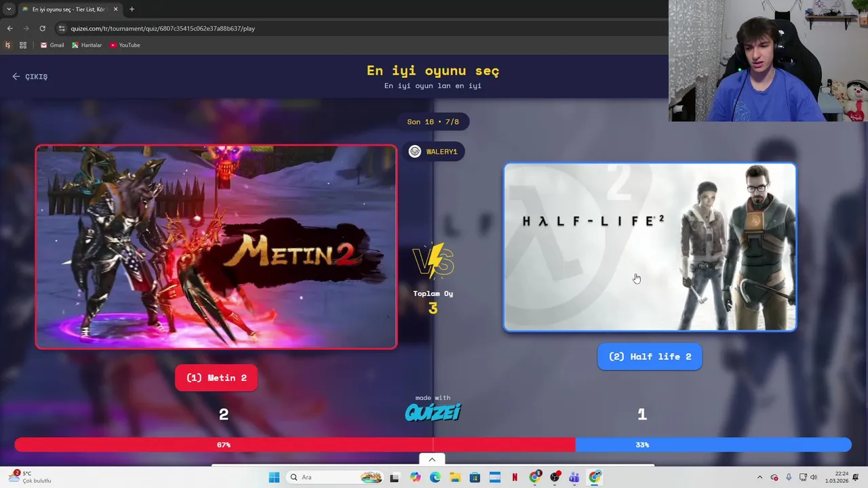868x488 pixels.
Task: Click the microphone tray icon
Action: (789, 477)
